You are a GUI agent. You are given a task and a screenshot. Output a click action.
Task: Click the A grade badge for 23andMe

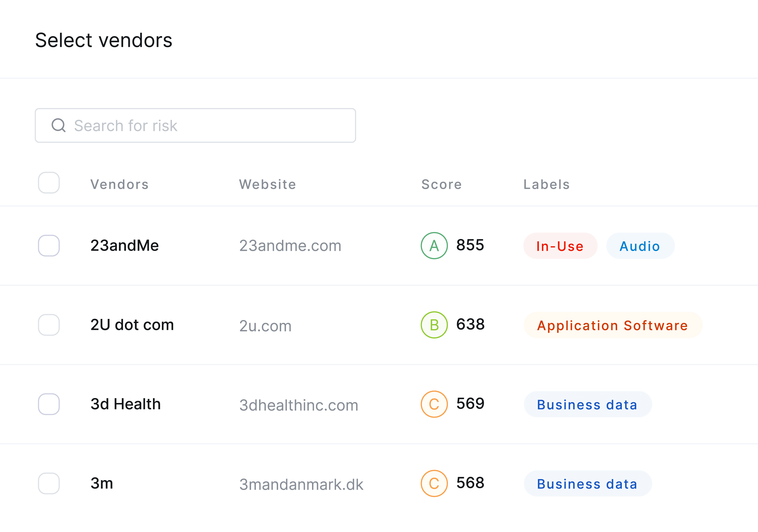[434, 246]
